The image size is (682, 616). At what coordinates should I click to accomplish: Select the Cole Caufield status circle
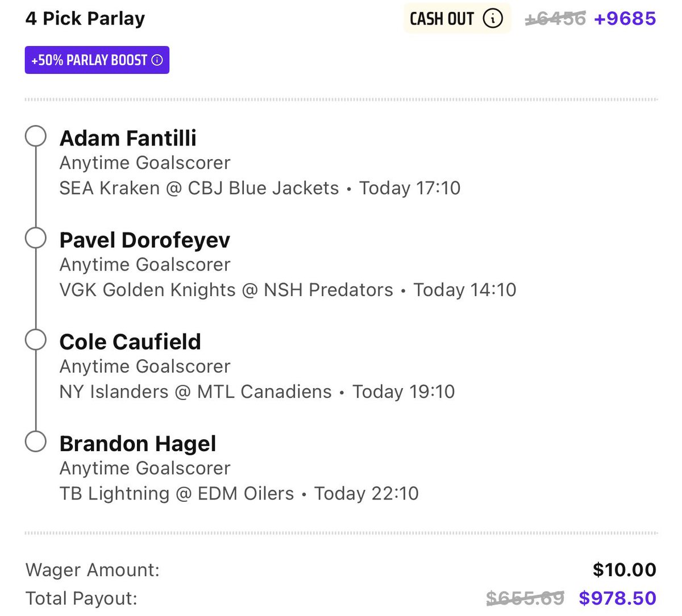click(36, 340)
